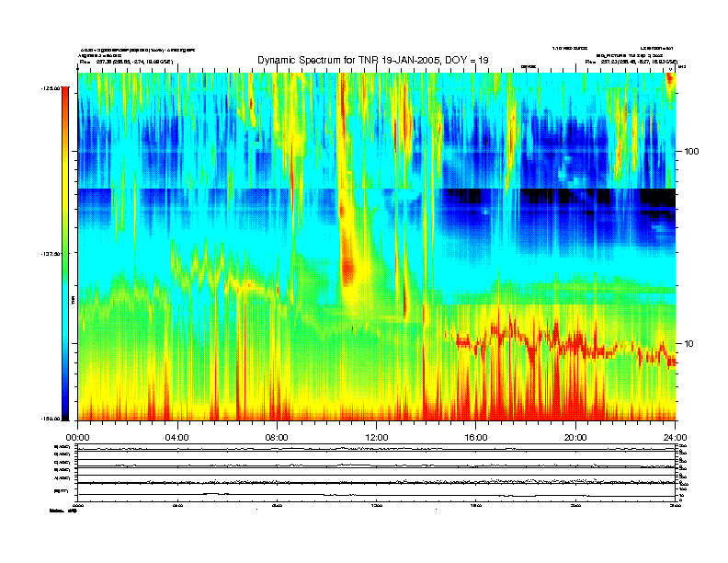Click the top trace in the lower panel
728x563 pixels.
[x=376, y=449]
